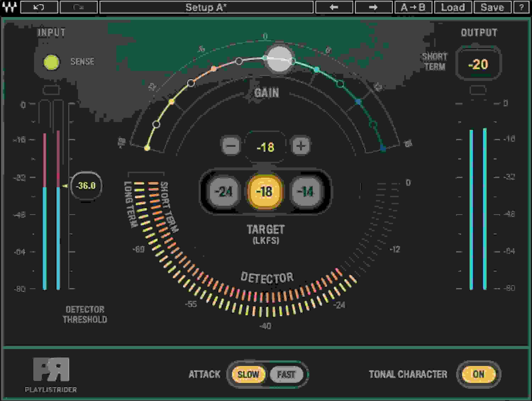Select the -24 LKFS target
This screenshot has width=532, height=401.
pos(224,192)
